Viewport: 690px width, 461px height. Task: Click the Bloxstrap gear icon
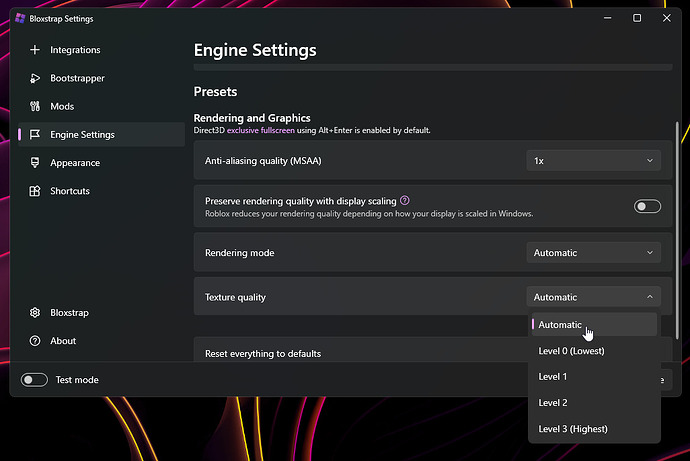[35, 313]
